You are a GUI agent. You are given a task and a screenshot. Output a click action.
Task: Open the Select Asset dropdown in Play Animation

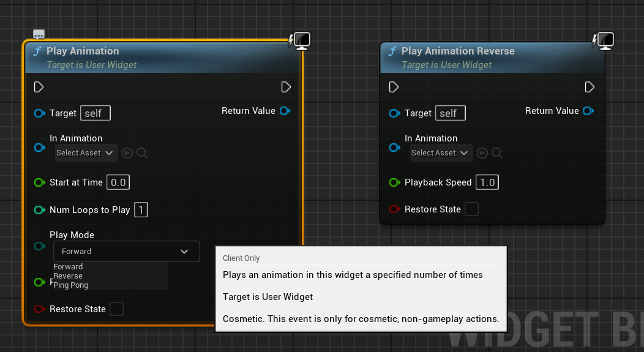(x=85, y=153)
